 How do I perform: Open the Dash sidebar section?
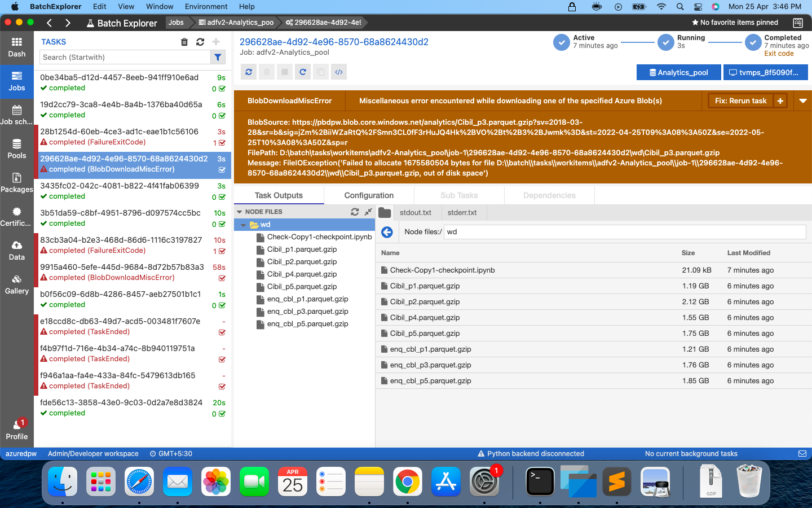[17, 48]
